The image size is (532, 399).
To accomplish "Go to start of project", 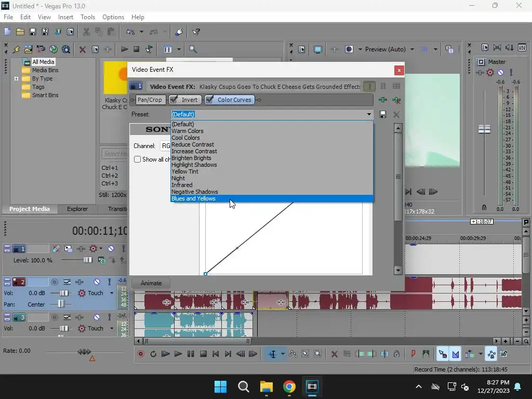I will click(216, 354).
